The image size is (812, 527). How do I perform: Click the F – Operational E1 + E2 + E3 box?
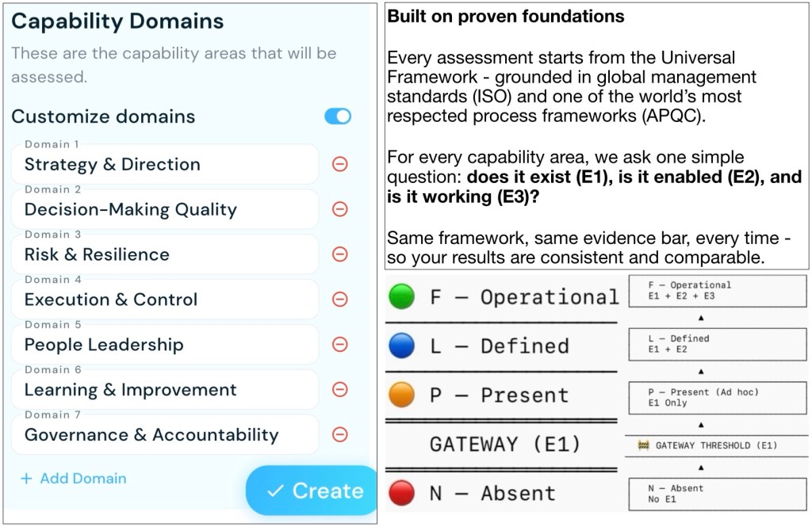(718, 291)
